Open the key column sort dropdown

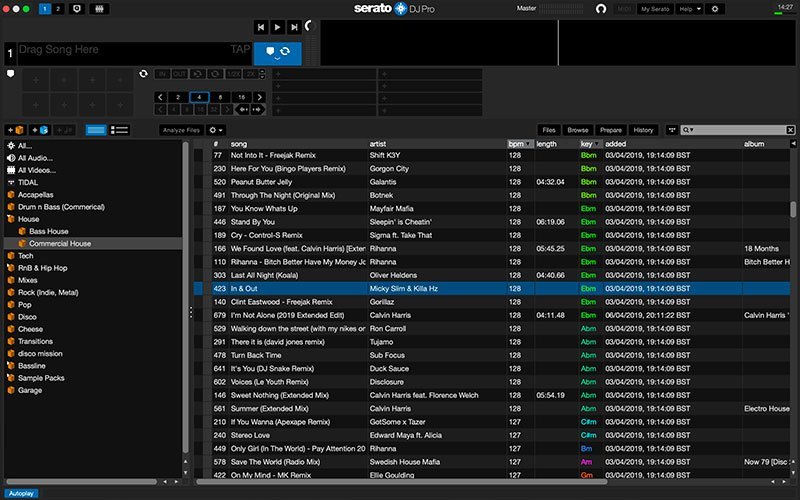pyautogui.click(x=598, y=144)
